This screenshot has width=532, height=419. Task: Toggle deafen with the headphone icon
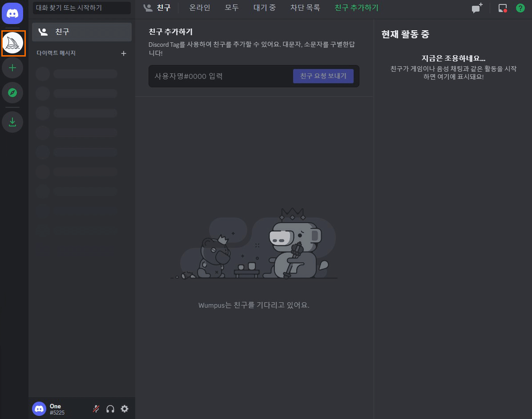[110, 408]
